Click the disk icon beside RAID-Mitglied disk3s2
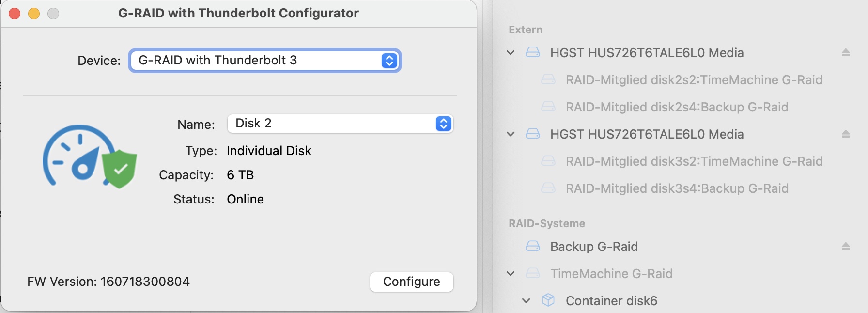868x313 pixels. [x=548, y=161]
